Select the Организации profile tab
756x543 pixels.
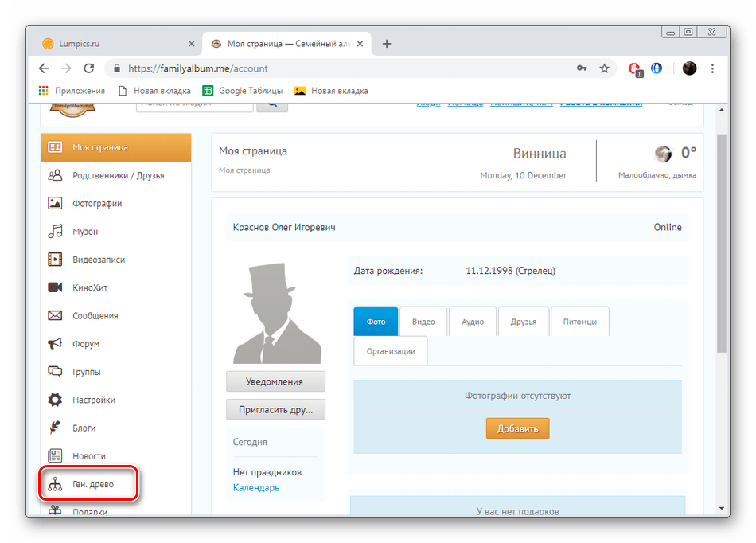(x=391, y=351)
